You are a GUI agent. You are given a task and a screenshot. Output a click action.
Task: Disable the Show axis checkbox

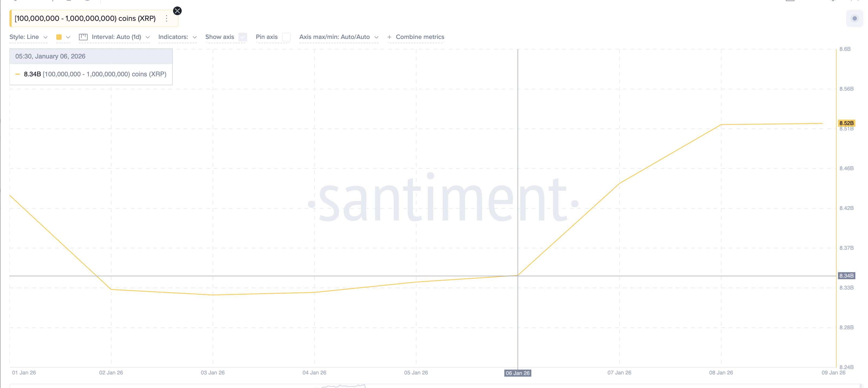[243, 37]
